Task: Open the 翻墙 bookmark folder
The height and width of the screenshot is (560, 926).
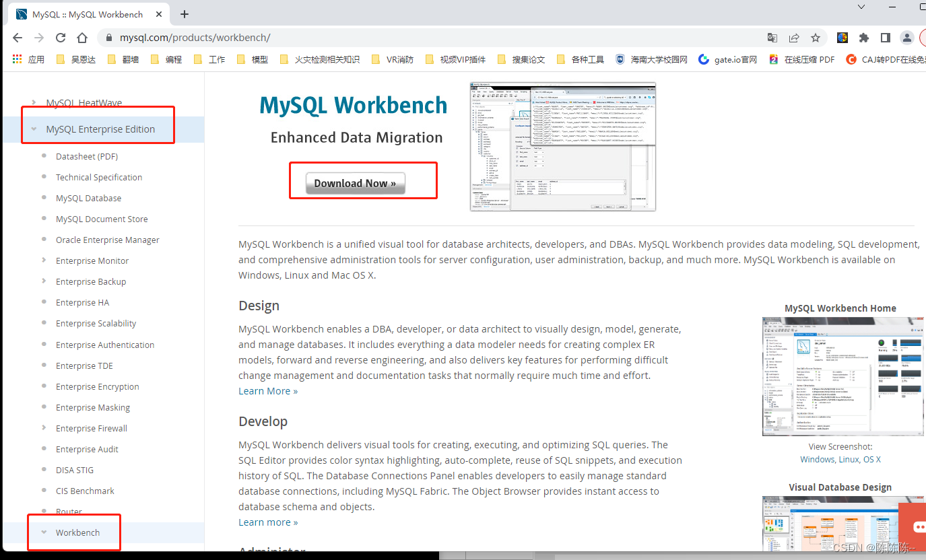Action: coord(123,59)
